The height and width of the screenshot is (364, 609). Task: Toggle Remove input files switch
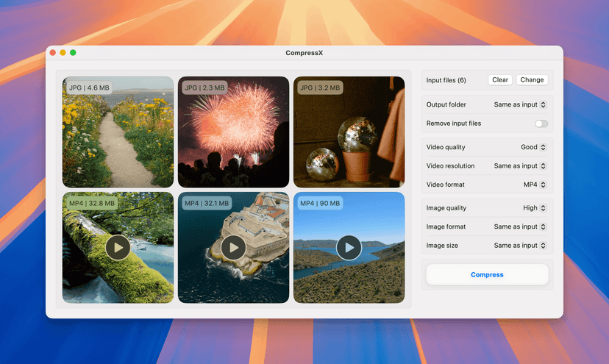click(541, 124)
